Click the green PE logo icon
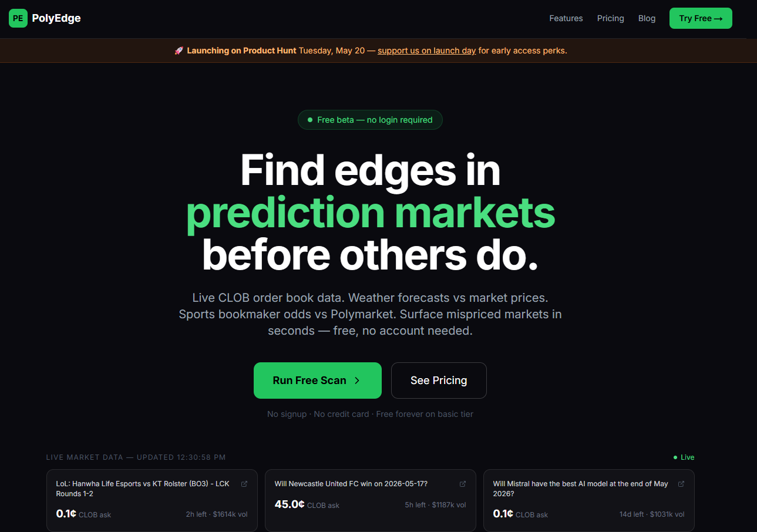The width and height of the screenshot is (757, 532). click(x=18, y=18)
